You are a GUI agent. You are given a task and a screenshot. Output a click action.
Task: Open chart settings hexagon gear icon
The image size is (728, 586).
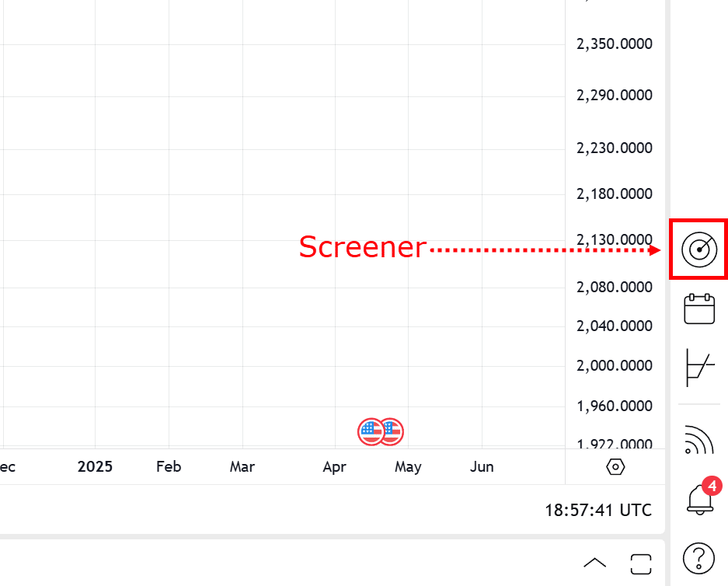tap(615, 466)
